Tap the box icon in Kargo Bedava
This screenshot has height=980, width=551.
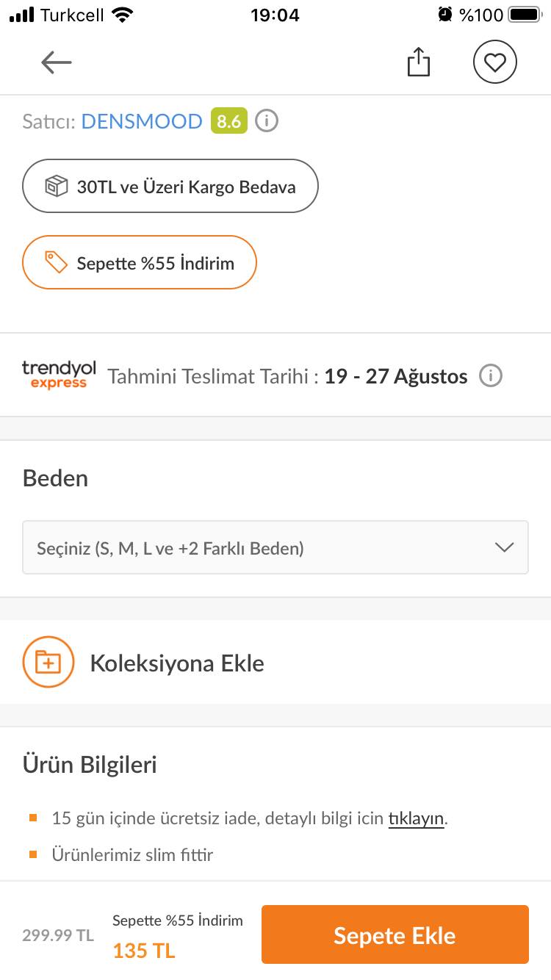pyautogui.click(x=57, y=187)
